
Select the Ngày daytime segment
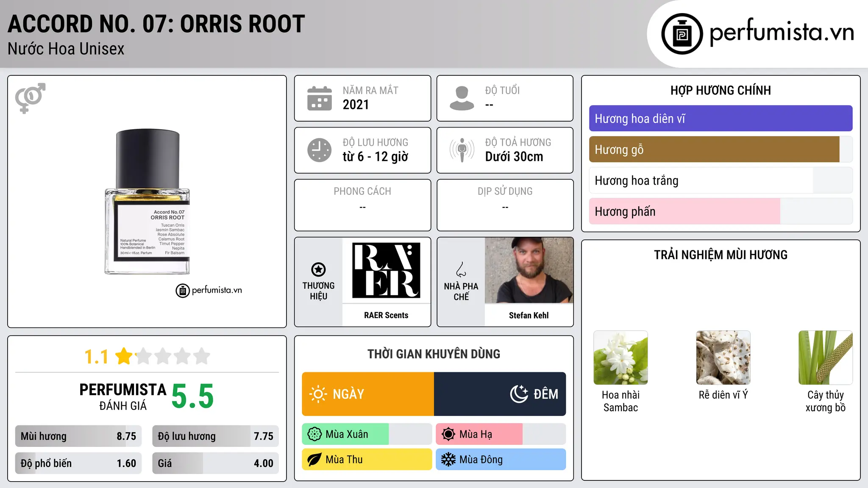368,394
